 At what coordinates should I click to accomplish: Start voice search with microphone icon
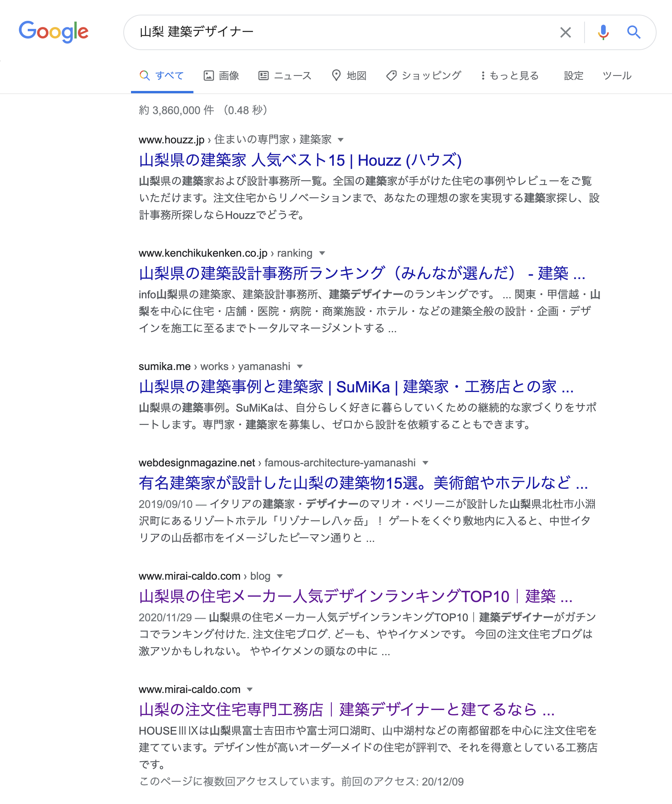[x=603, y=32]
